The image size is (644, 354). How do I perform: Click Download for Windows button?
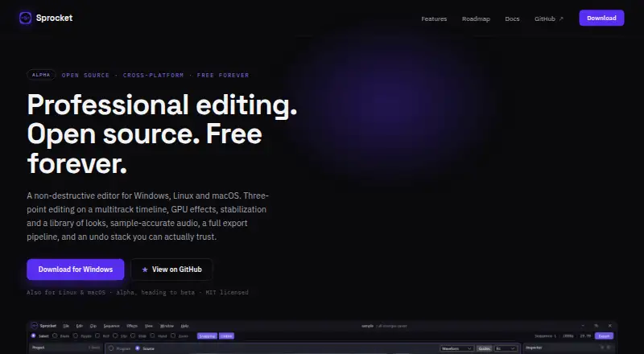76,270
